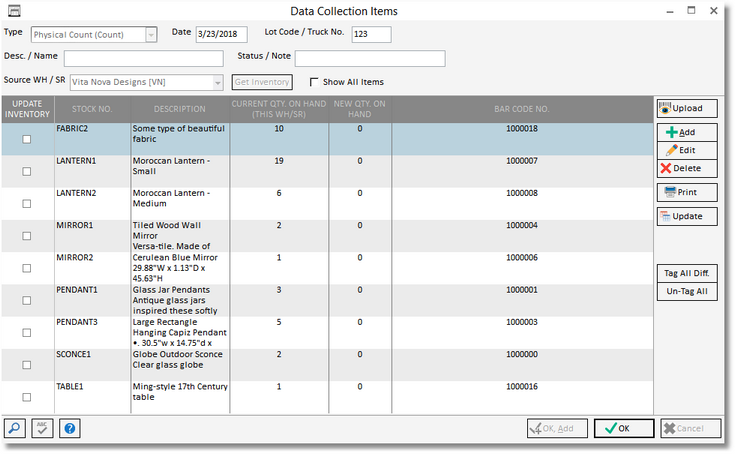Check Update Inventory box for MIRROR2
735x454 pixels.
[27, 268]
